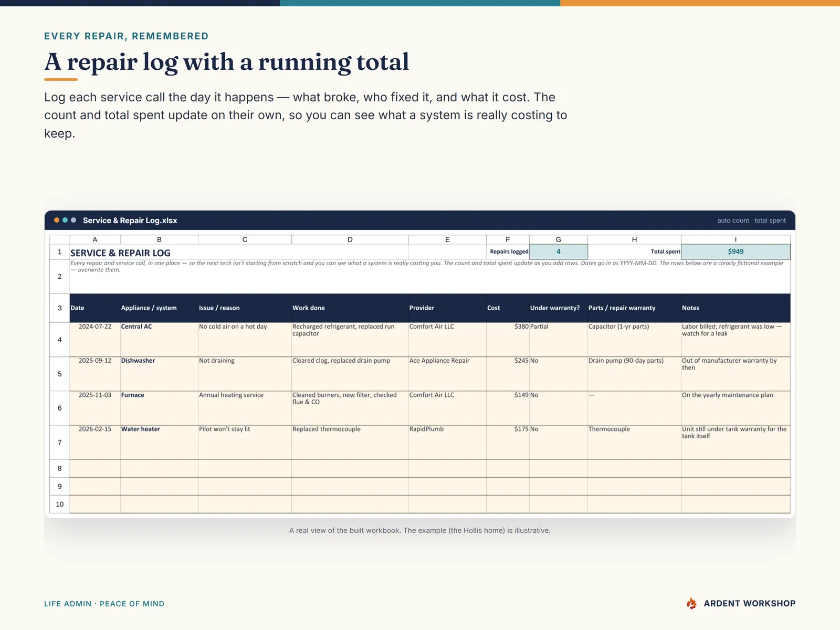
Task: Click the Parts / repair warranty heading
Action: 634,308
